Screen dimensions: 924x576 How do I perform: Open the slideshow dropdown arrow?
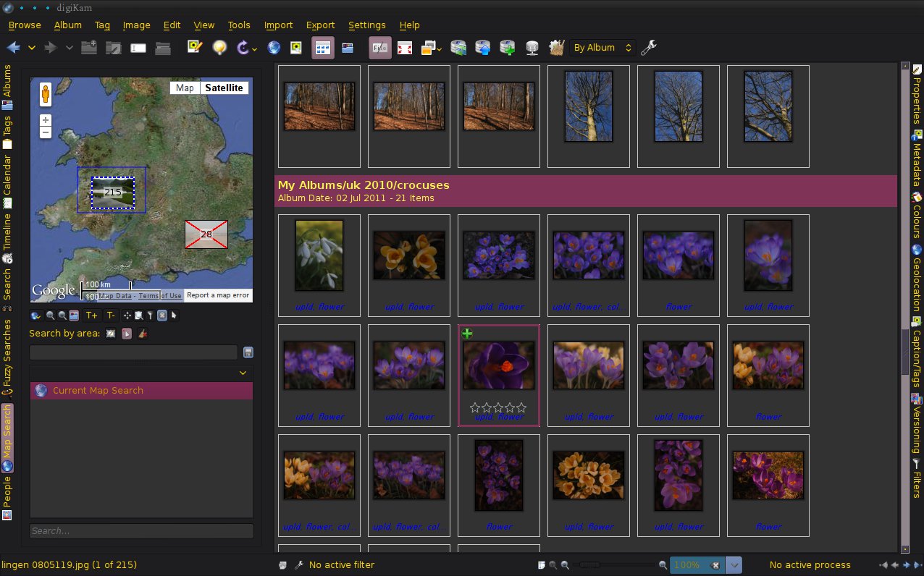pos(440,49)
